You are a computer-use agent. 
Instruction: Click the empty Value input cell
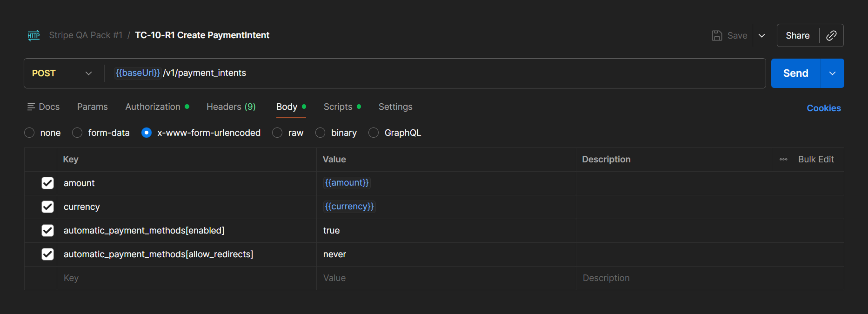446,278
